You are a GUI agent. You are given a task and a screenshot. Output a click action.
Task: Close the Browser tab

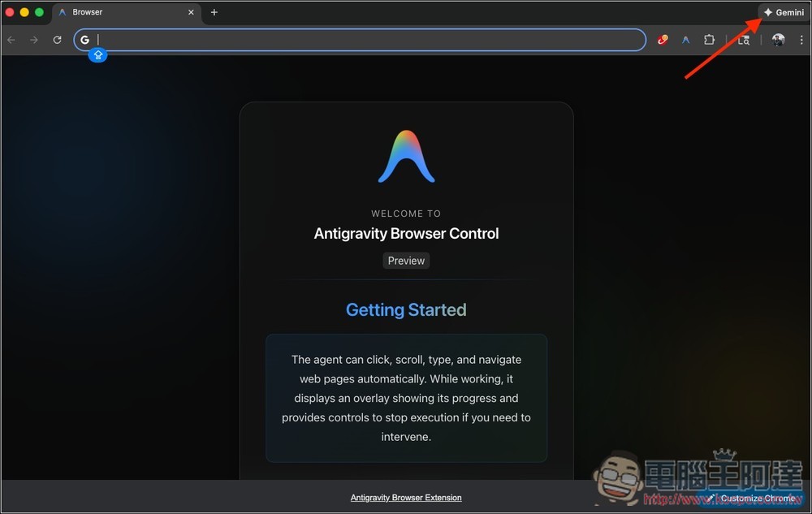[192, 12]
